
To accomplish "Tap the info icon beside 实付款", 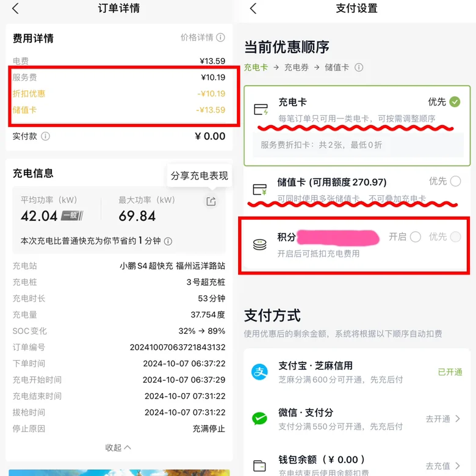I will click(46, 136).
